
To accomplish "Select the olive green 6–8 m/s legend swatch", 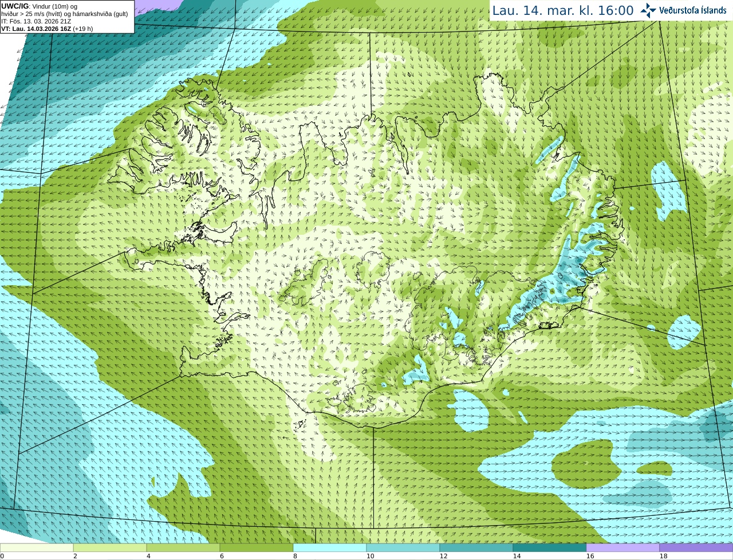I will 257,547.
